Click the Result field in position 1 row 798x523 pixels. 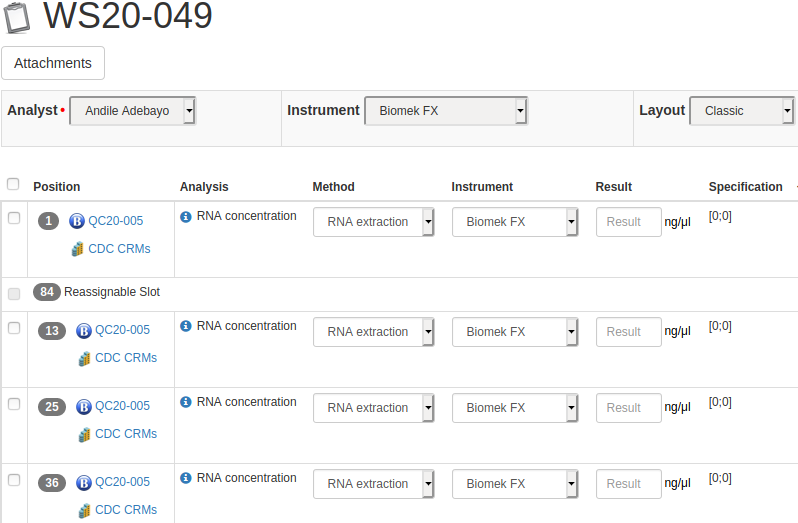tap(628, 222)
